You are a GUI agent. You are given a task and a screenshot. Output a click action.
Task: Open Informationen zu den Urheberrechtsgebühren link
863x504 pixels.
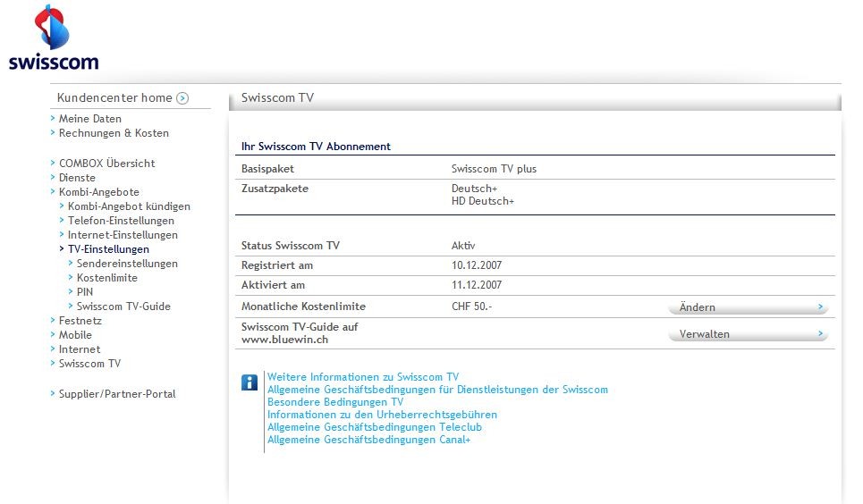click(x=382, y=415)
